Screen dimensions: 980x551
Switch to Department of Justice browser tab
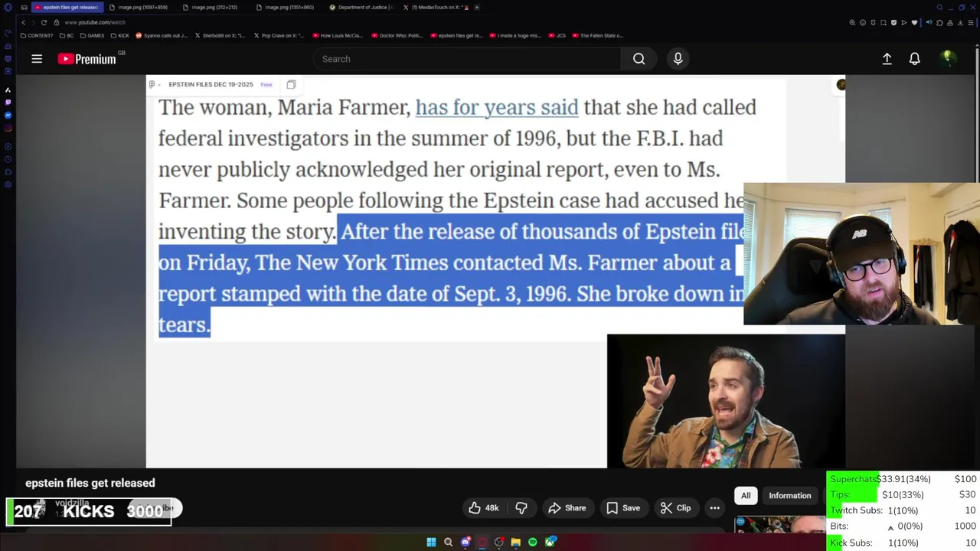pos(361,7)
